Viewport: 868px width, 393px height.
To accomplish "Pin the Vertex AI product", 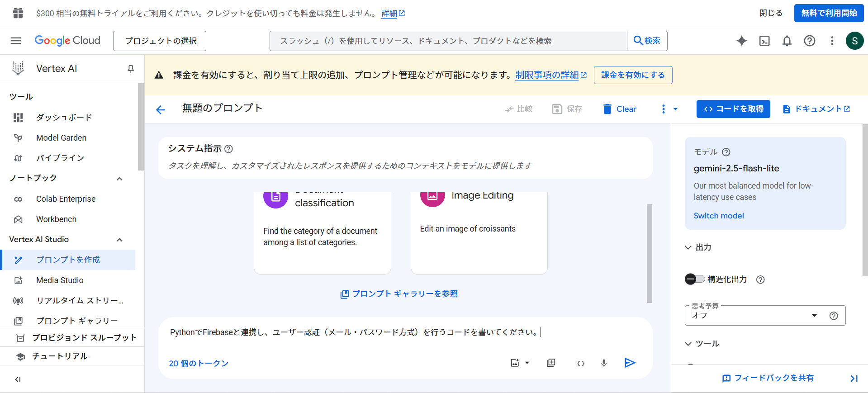I will click(x=131, y=69).
